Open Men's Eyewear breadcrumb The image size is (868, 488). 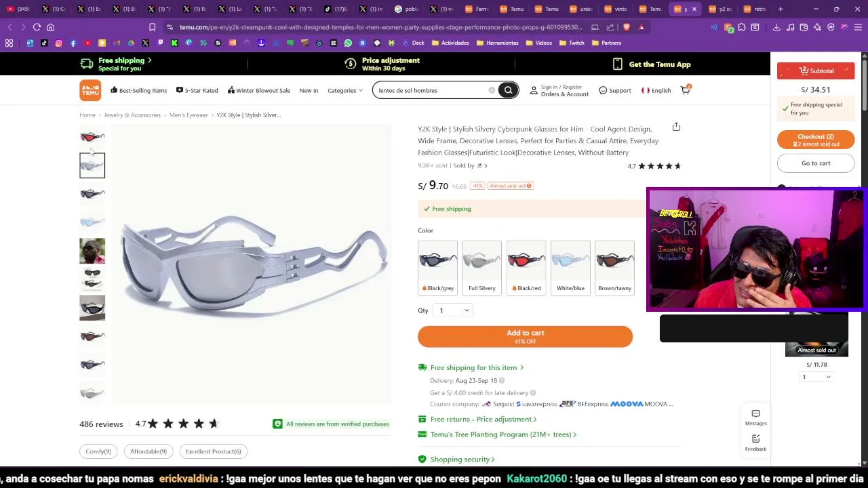(189, 115)
